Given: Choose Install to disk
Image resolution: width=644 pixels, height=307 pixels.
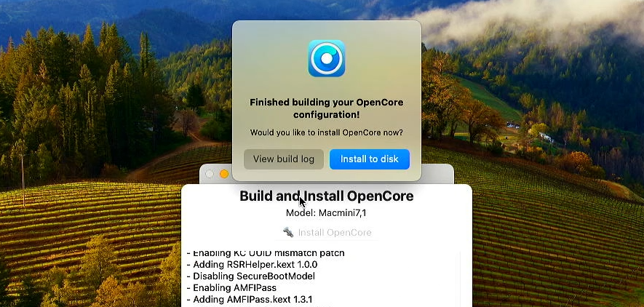Looking at the screenshot, I should point(370,159).
